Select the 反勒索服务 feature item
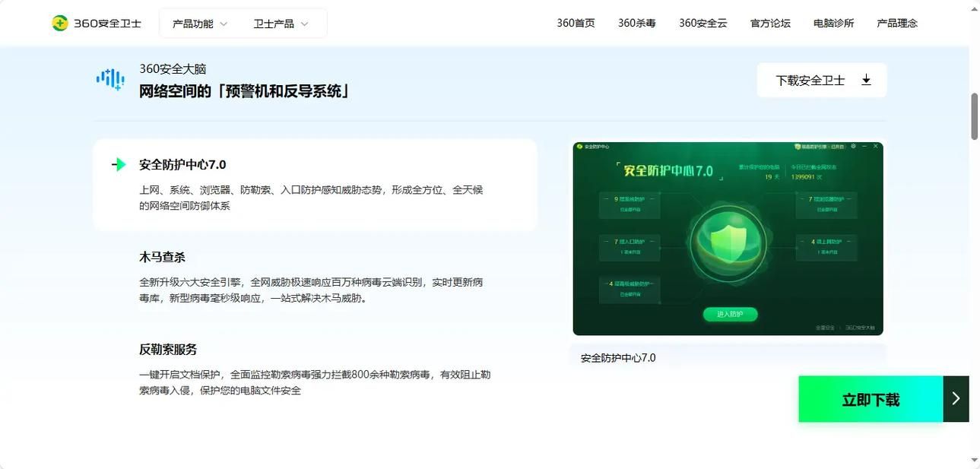 click(316, 370)
